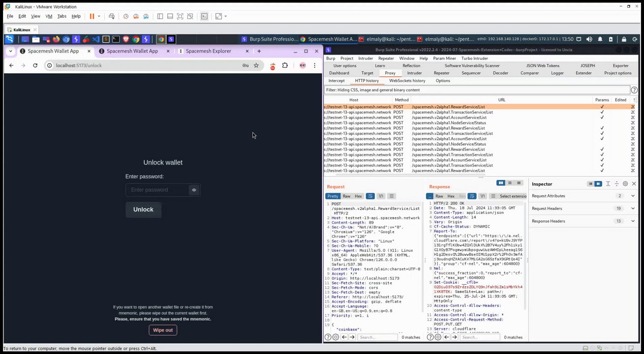Open Request search settings gear
This screenshot has height=354, width=644.
click(x=336, y=337)
